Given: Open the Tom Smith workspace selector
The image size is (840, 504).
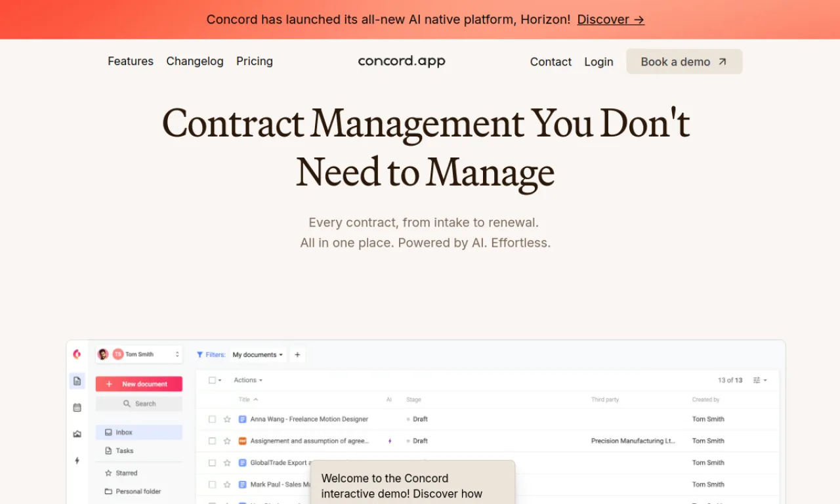Looking at the screenshot, I should coord(139,354).
